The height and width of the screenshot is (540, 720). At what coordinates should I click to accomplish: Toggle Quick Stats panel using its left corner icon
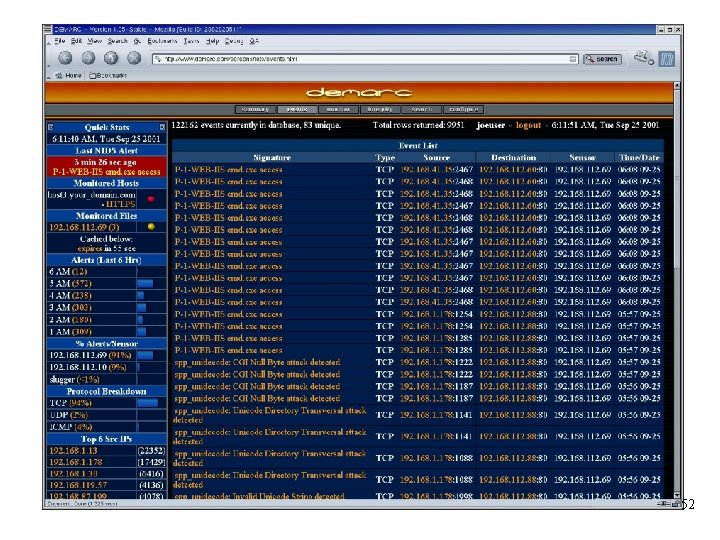51,127
